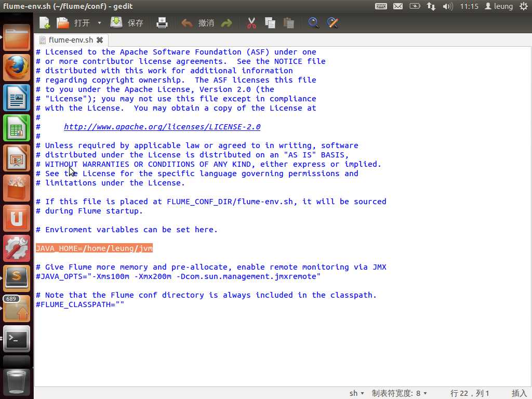
Task: Open the leung user menu
Action: (x=499, y=6)
